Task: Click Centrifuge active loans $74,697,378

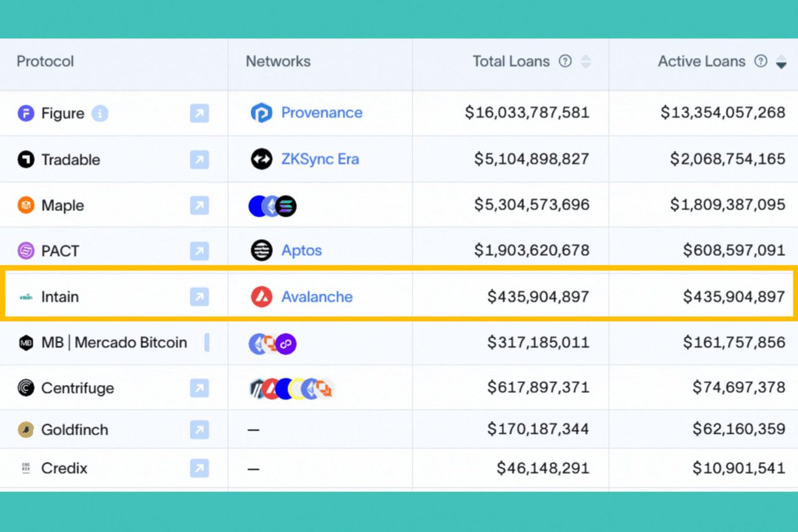Action: coord(739,388)
